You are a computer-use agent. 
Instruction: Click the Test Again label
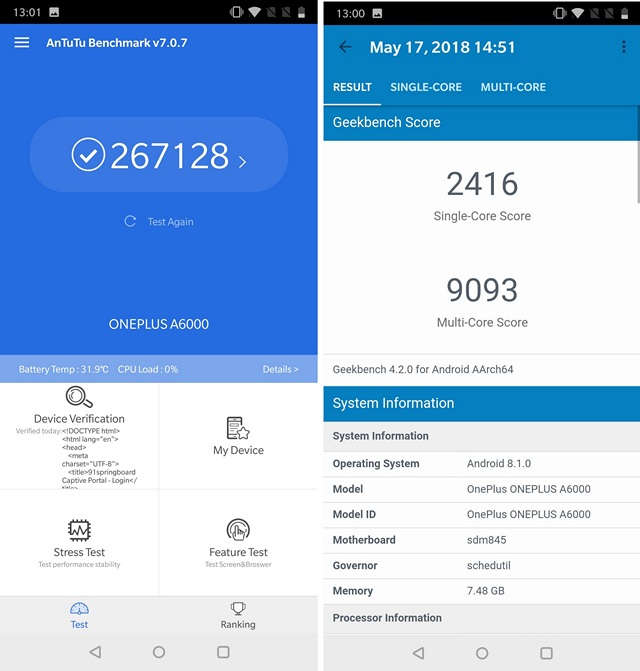pyautogui.click(x=170, y=222)
